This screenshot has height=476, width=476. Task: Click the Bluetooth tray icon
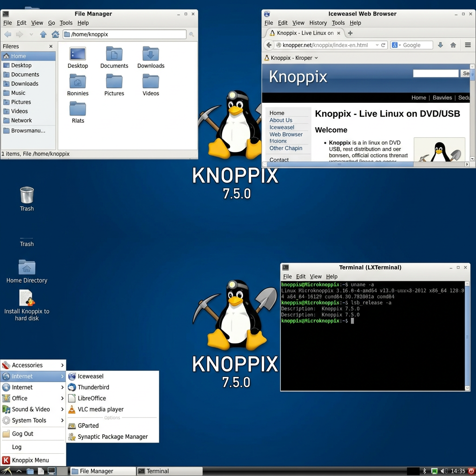tap(424, 471)
